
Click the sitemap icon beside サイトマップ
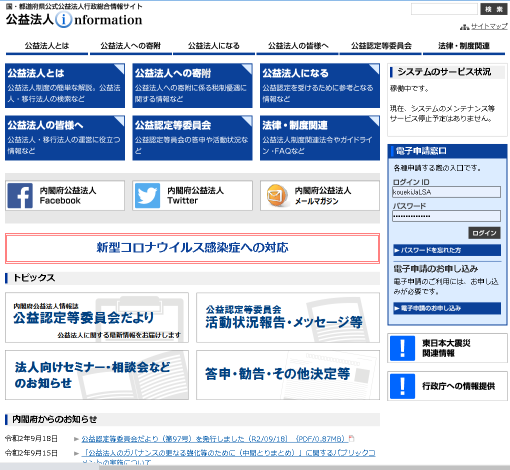click(465, 27)
